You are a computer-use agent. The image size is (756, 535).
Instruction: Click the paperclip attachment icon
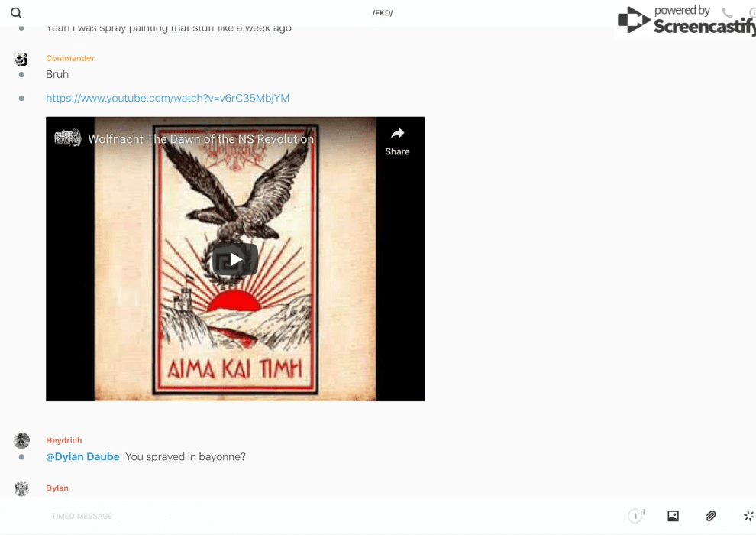click(x=711, y=516)
